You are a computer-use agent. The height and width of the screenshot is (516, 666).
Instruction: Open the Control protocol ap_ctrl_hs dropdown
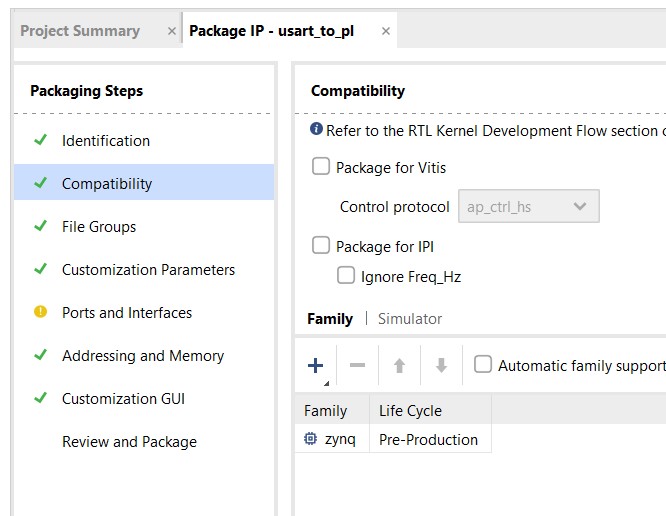coord(528,207)
